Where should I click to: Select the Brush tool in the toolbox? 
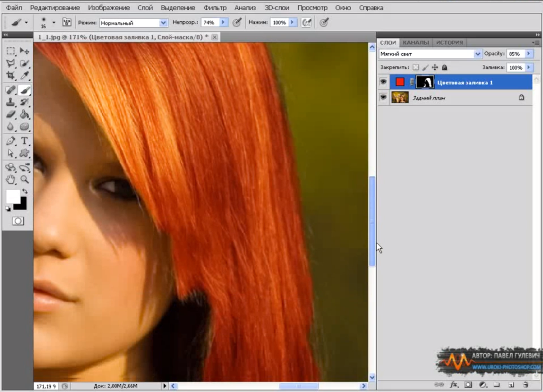[24, 90]
